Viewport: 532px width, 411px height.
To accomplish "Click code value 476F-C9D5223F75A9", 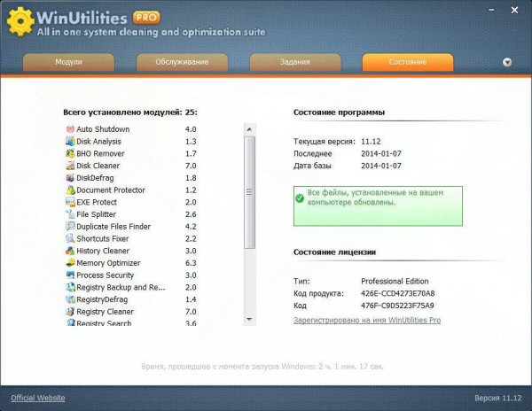I will tap(397, 306).
